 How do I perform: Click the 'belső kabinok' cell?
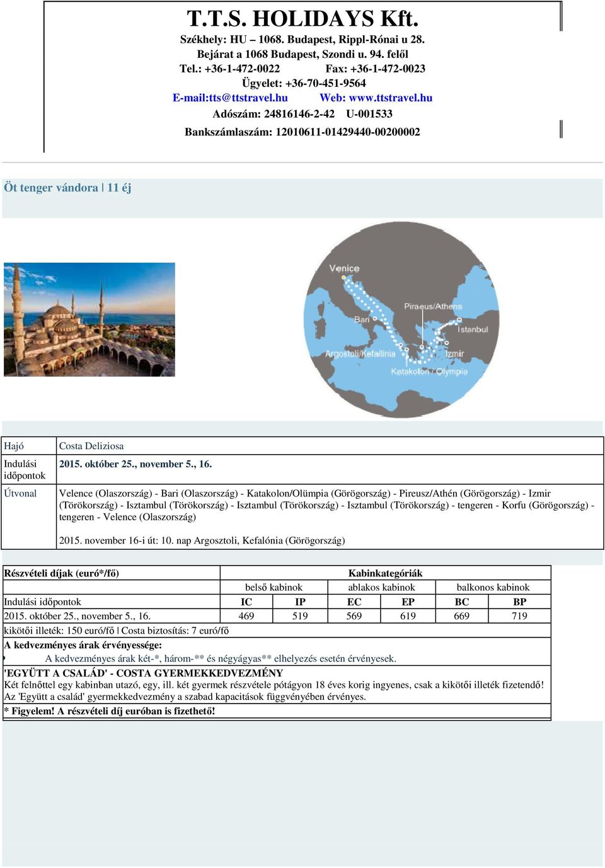[274, 587]
